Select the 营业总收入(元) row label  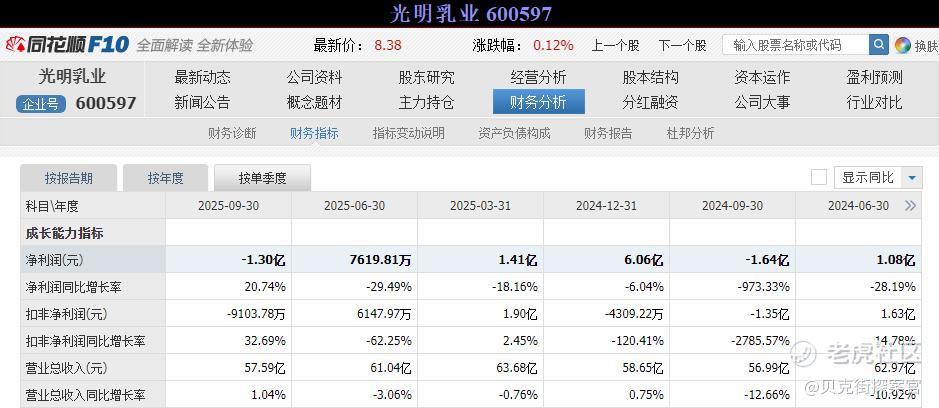(66, 368)
